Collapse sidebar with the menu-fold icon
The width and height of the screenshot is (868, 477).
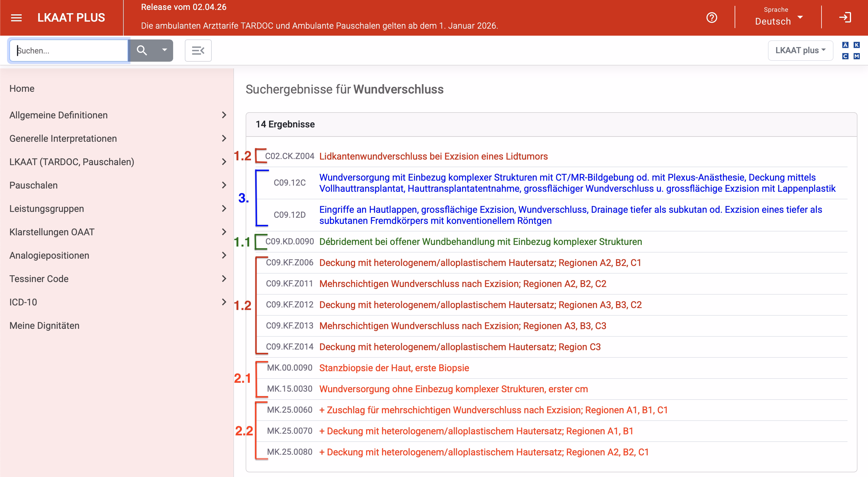coord(198,51)
